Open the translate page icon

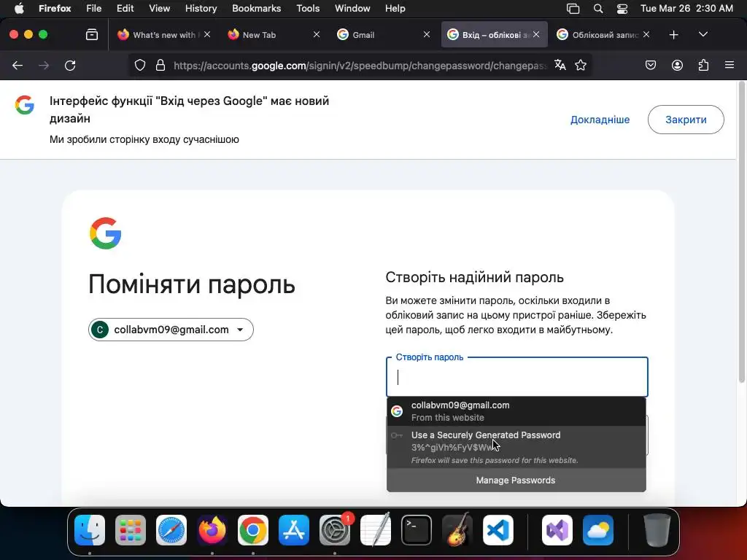tap(560, 65)
